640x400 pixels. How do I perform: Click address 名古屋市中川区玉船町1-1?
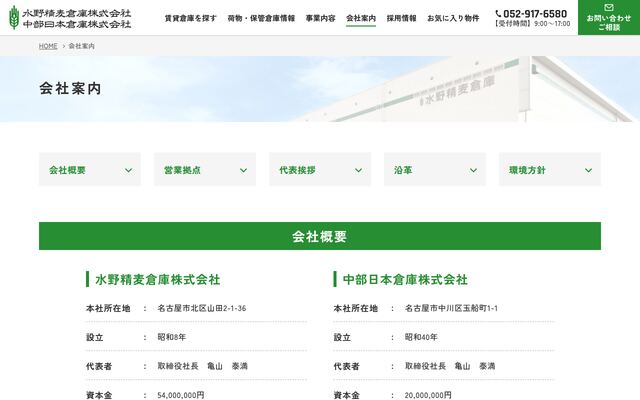(x=451, y=308)
